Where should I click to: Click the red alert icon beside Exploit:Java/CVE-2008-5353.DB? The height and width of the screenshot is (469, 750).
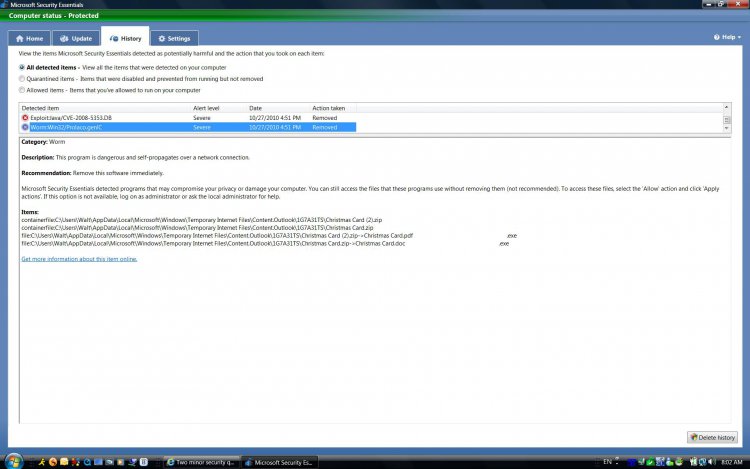(x=25, y=118)
